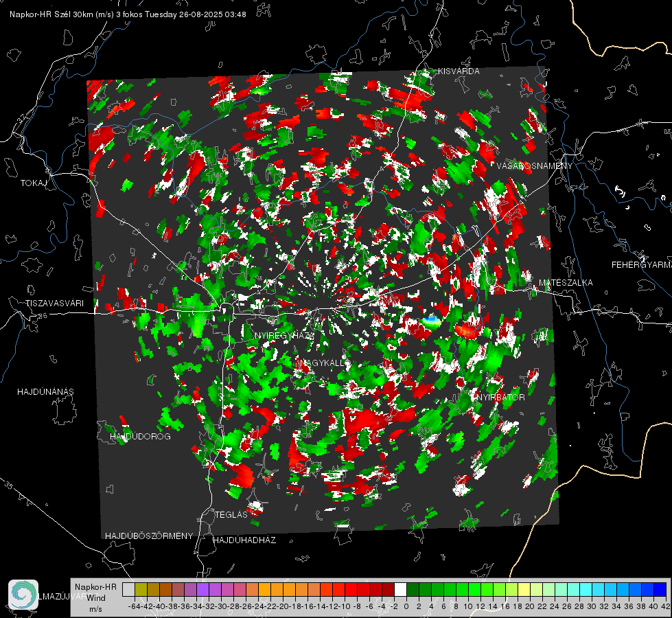Screen dimensions: 672x618
Task: Select the KISVÁRDA city label
Action: click(x=459, y=71)
